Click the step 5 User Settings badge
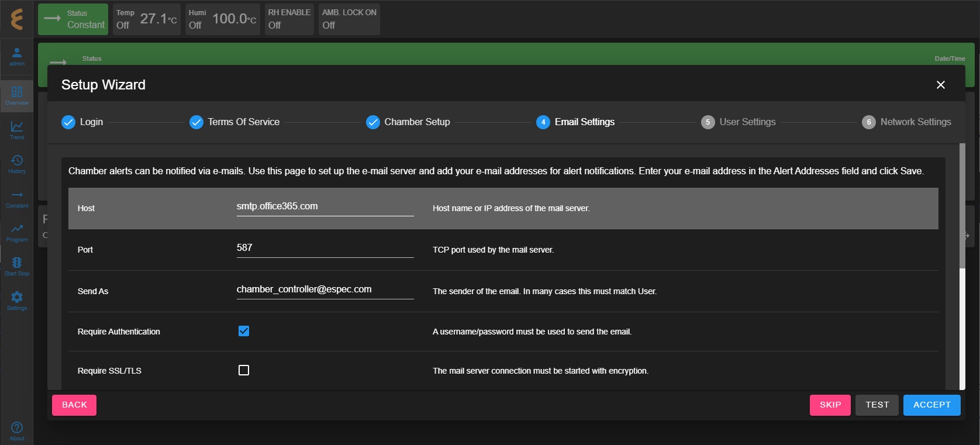 tap(708, 122)
